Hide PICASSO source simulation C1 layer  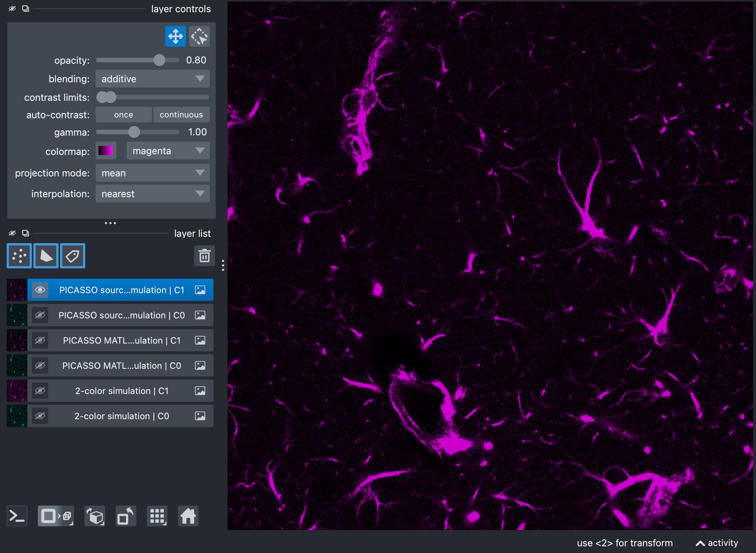pyautogui.click(x=40, y=290)
